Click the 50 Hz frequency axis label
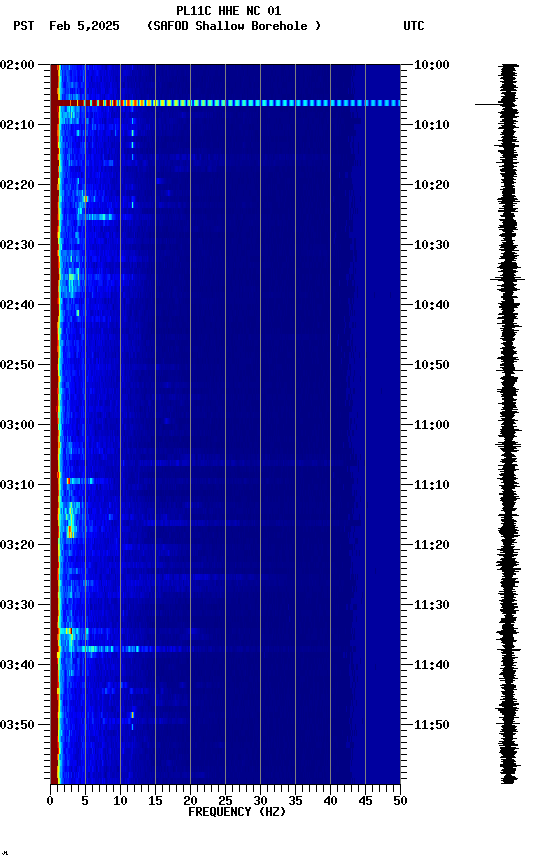 [401, 801]
